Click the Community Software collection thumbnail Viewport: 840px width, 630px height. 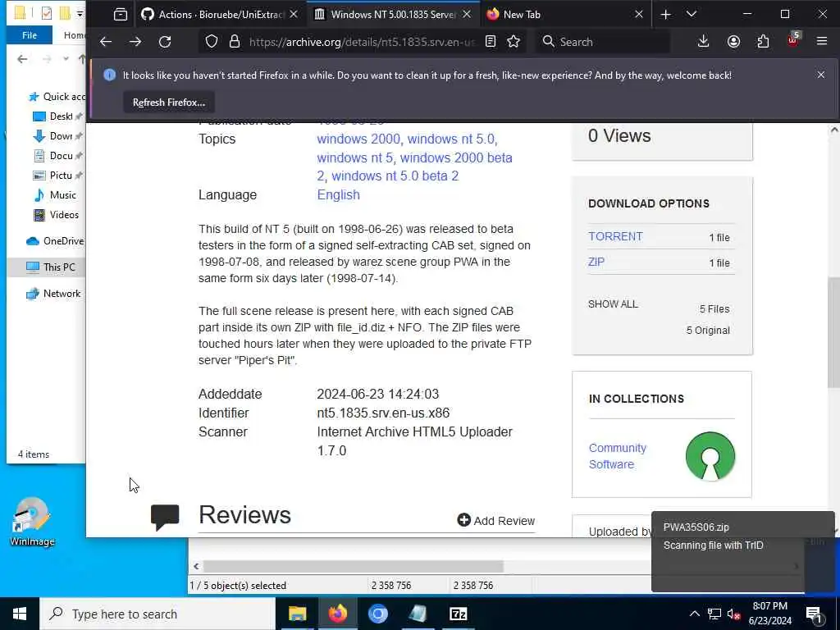pos(710,456)
